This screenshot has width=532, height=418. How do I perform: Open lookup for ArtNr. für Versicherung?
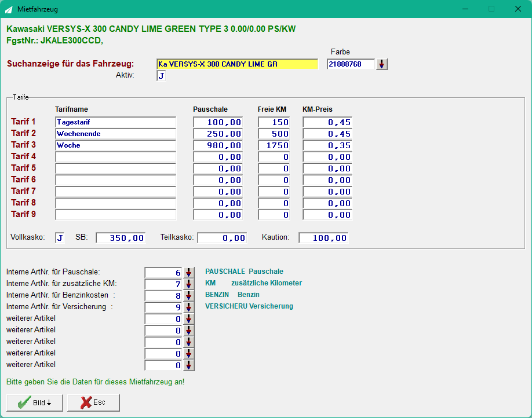click(189, 307)
